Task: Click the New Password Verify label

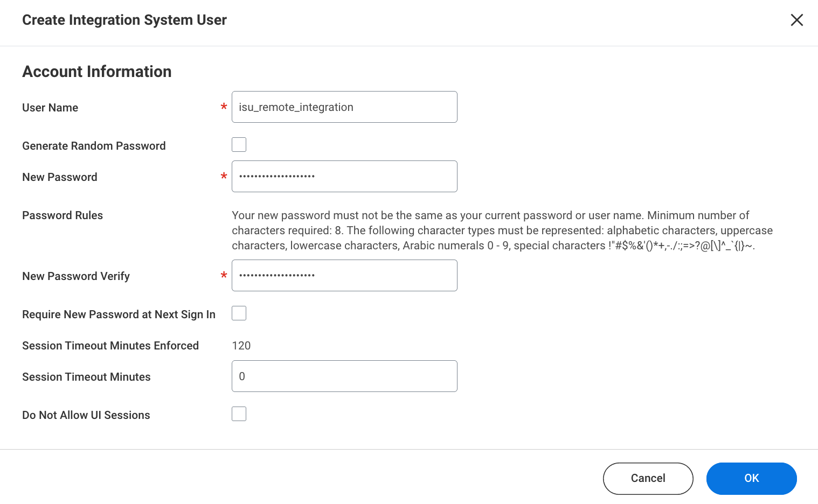Action: click(75, 276)
